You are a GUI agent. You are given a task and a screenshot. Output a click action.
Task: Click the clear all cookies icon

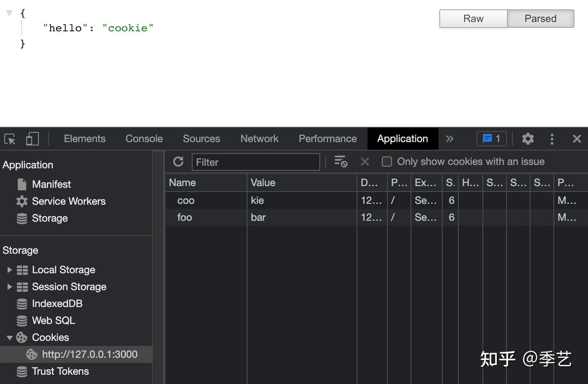[340, 162]
